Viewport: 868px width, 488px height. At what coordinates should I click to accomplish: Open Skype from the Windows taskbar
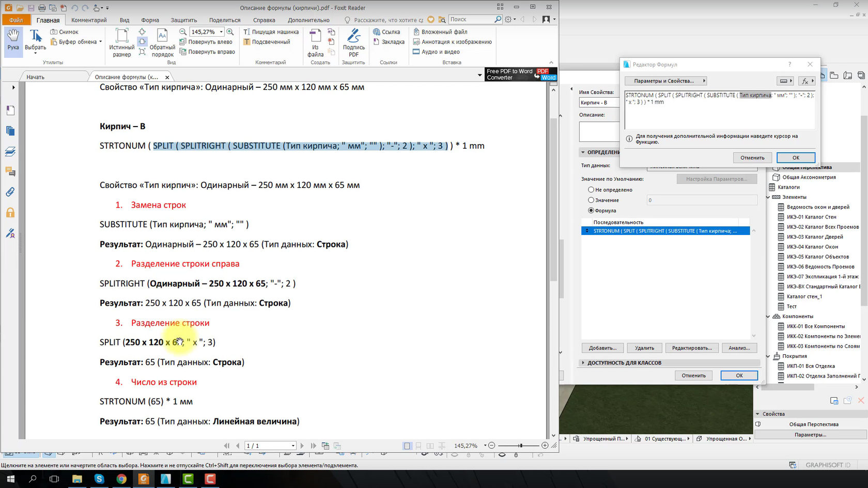99,479
